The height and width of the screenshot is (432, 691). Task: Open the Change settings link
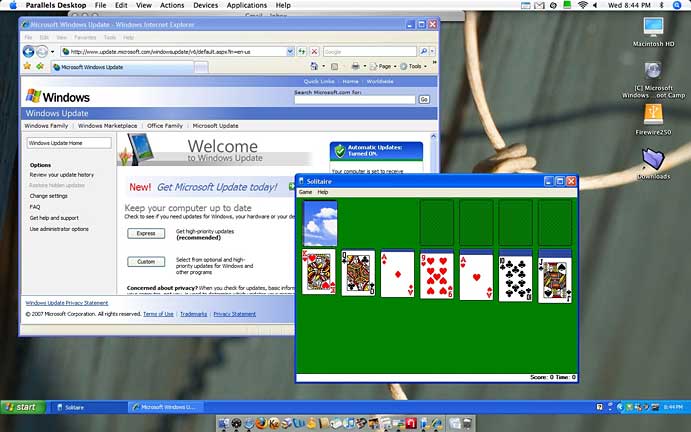pyautogui.click(x=48, y=196)
